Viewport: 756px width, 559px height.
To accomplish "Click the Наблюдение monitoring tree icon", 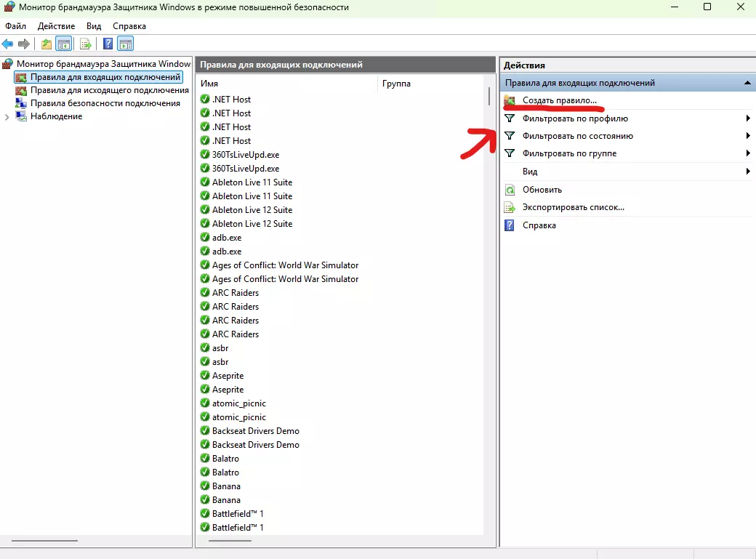I will 21,116.
